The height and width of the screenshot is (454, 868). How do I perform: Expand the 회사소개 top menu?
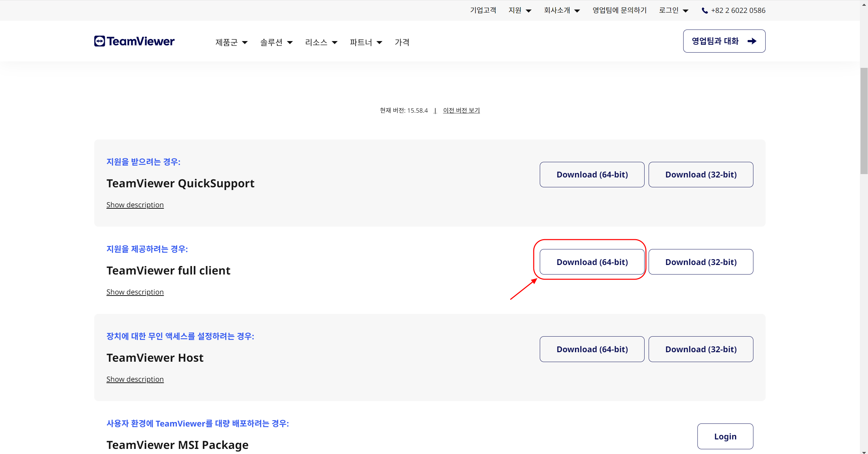point(562,11)
